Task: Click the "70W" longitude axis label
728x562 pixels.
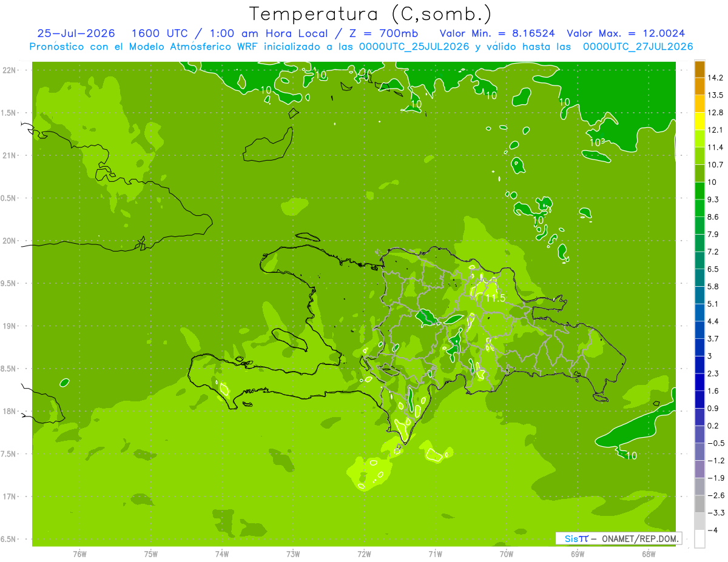Action: tap(507, 554)
